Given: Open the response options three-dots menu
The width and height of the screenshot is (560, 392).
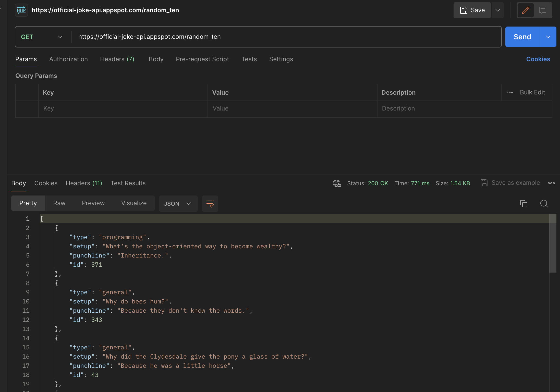Looking at the screenshot, I should pos(551,183).
